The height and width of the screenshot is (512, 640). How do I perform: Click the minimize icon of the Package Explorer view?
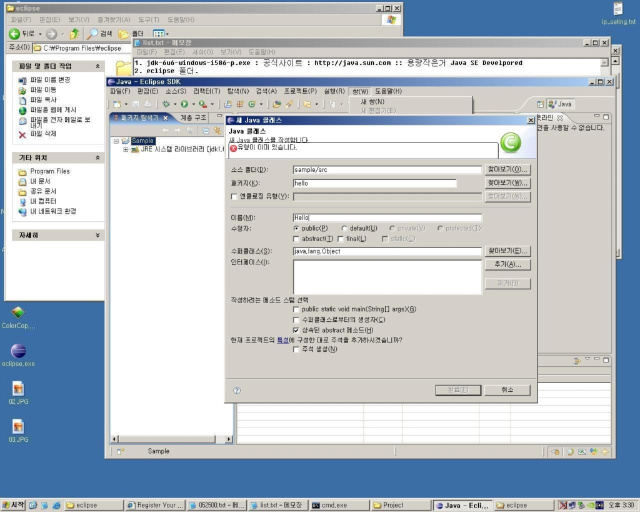click(x=219, y=116)
